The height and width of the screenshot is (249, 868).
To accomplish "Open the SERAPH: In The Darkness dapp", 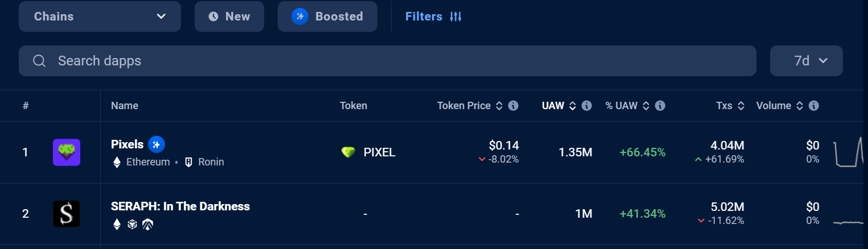I will pos(180,206).
